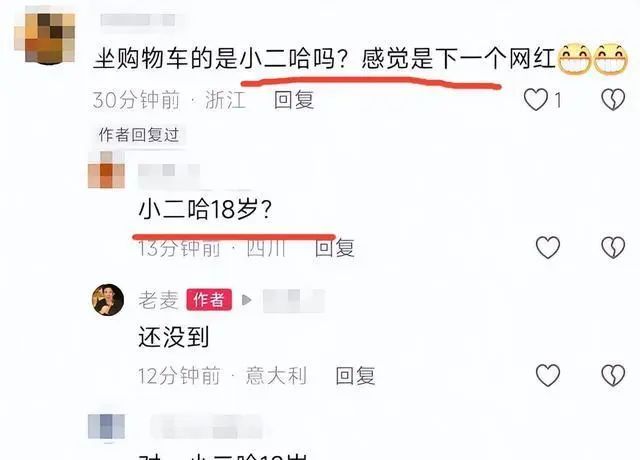This screenshot has height=460, width=640.
Task: Tap the 还没到 comment text
Action: point(173,337)
